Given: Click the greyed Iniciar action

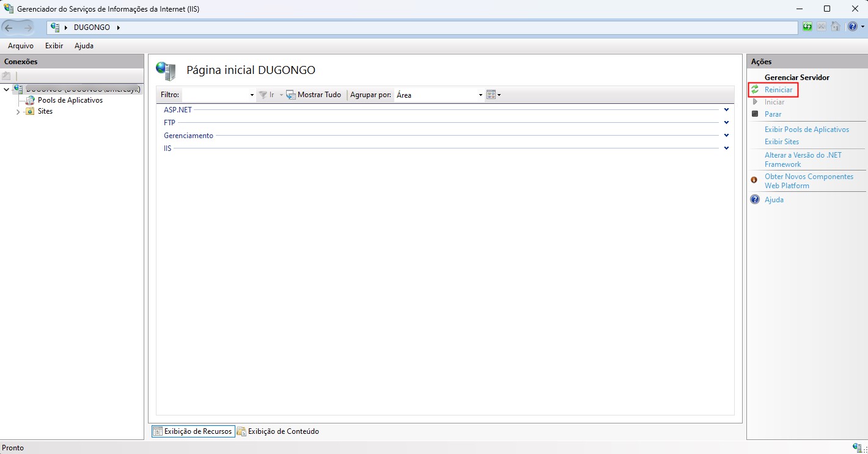Looking at the screenshot, I should 774,102.
